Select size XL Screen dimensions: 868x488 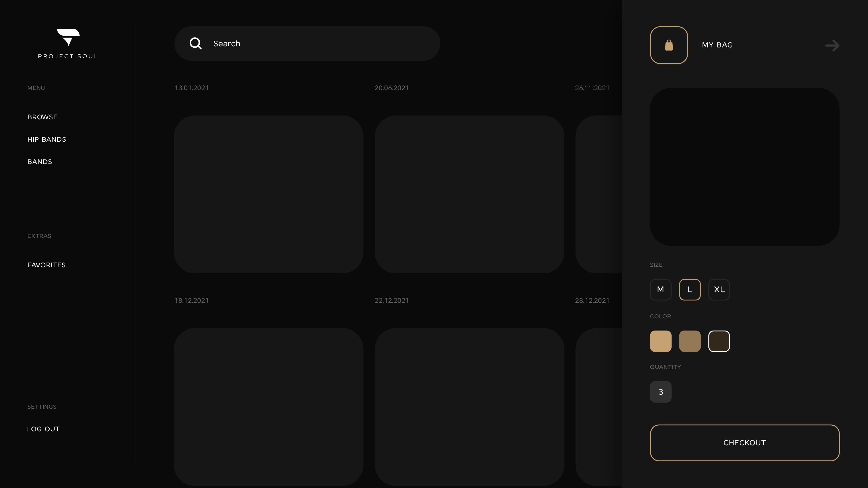coord(719,290)
